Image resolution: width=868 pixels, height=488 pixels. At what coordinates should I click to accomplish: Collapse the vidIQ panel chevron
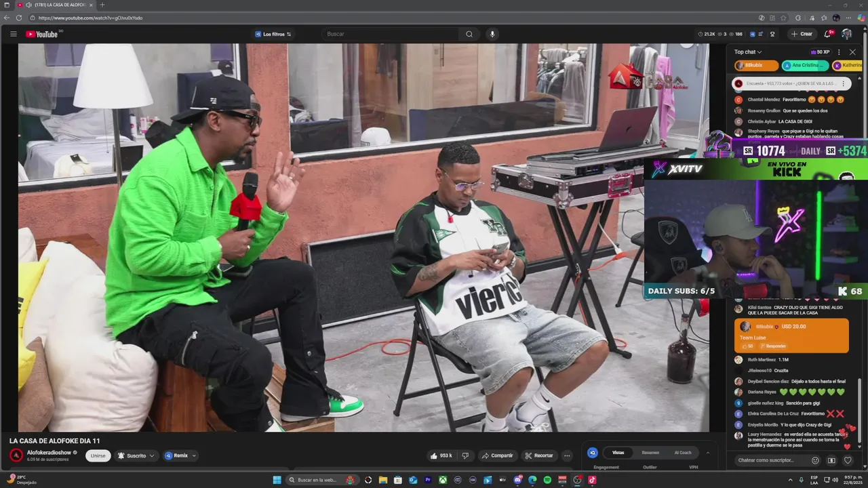[707, 453]
